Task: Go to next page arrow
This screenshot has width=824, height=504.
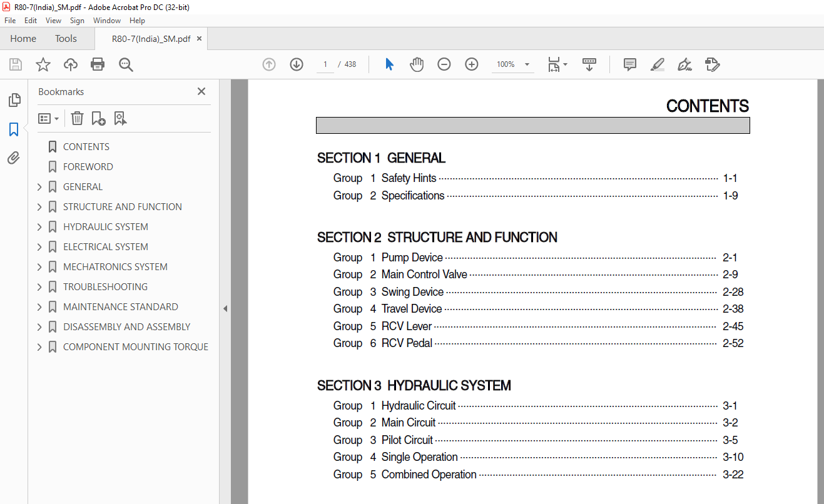Action: pyautogui.click(x=297, y=64)
